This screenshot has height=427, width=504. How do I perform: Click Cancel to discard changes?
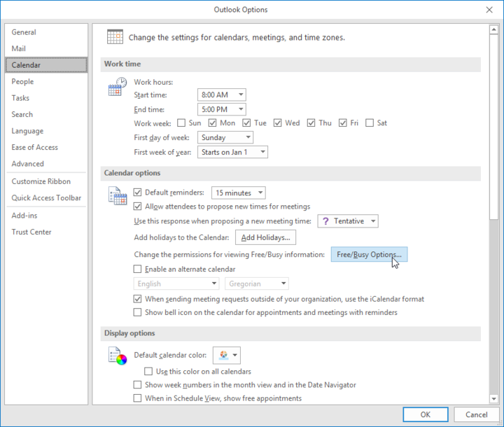point(477,414)
